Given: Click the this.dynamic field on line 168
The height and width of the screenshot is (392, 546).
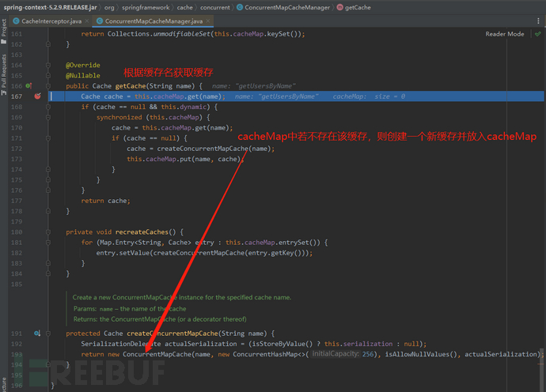Looking at the screenshot, I should click(184, 107).
